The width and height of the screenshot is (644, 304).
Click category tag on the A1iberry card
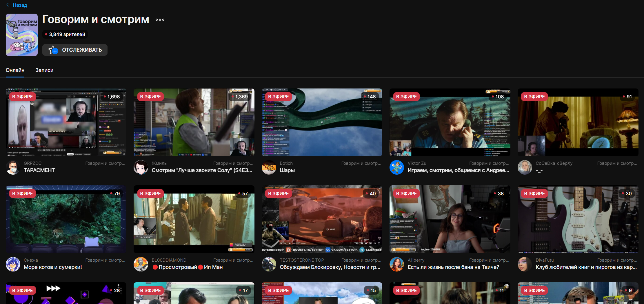[489, 260]
